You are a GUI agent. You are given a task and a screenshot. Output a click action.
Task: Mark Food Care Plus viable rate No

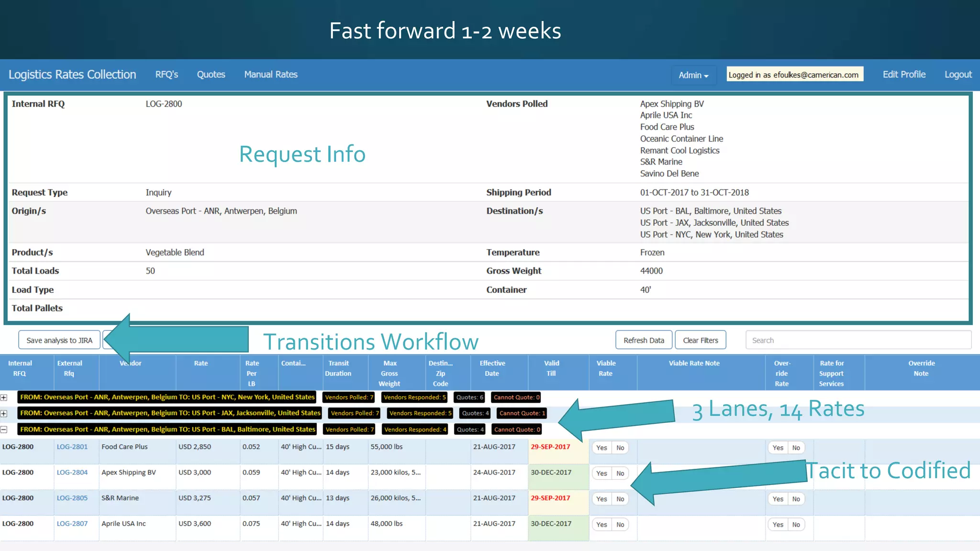click(x=620, y=448)
